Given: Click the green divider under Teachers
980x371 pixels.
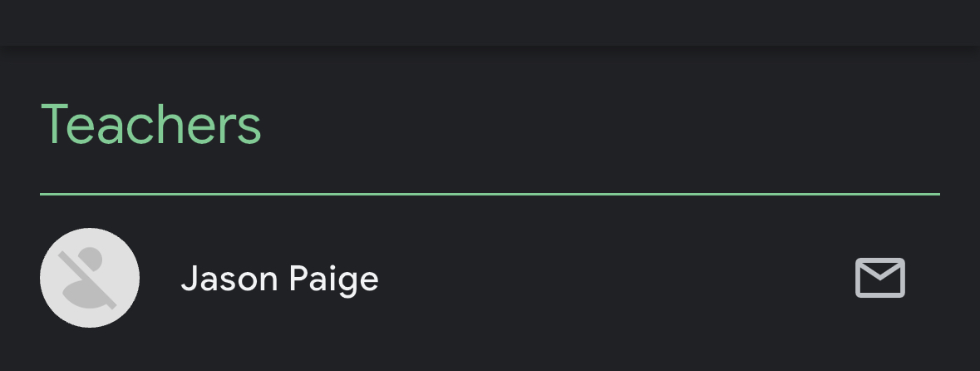Looking at the screenshot, I should 490,194.
